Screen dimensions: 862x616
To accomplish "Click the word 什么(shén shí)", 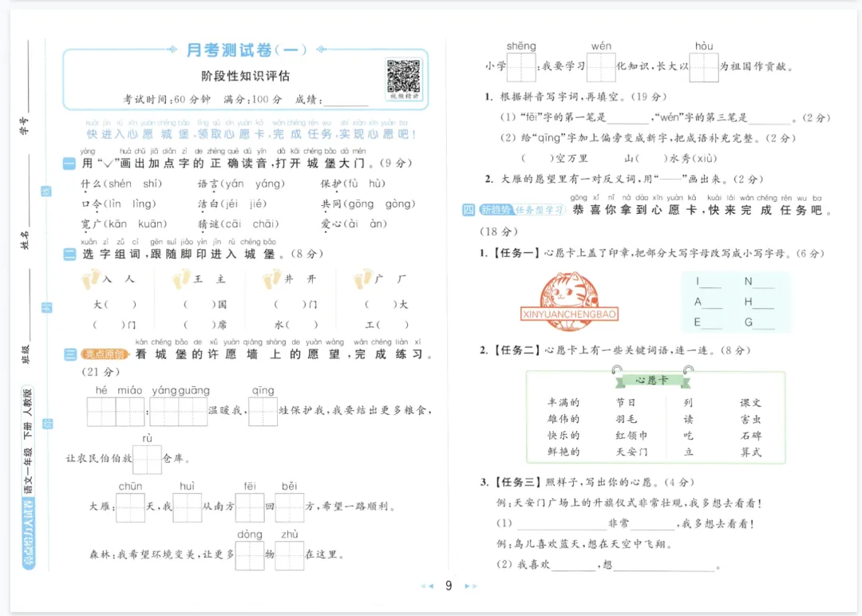I will tap(121, 184).
